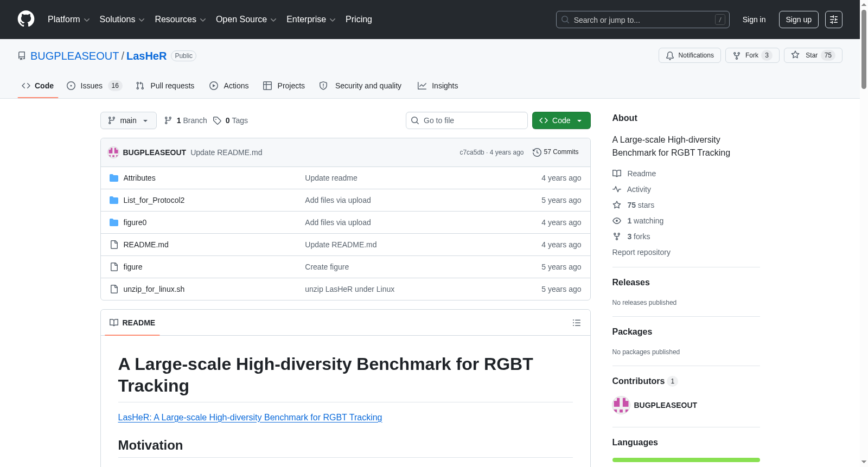Select the file icon for the figure file
Screen dimensions: 868x467
[x=114, y=267]
